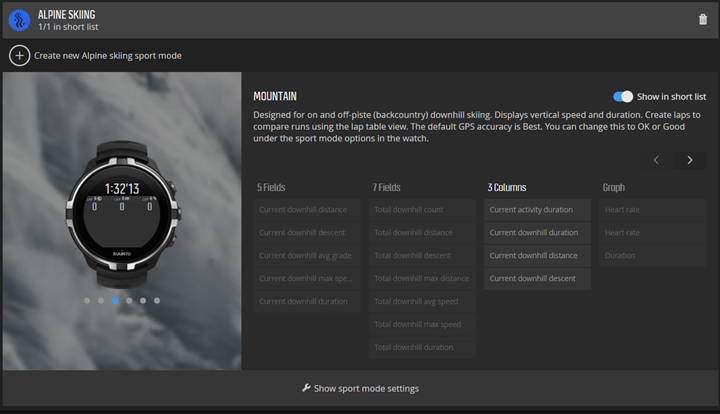
Task: Select the second watch display dot
Action: 101,301
